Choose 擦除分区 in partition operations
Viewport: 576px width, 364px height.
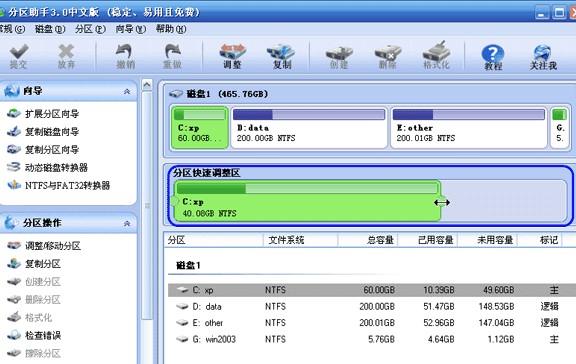pos(34,353)
